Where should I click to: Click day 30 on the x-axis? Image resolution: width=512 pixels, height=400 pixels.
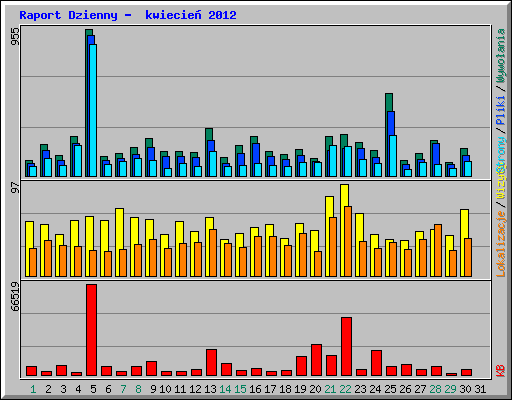[x=465, y=389]
